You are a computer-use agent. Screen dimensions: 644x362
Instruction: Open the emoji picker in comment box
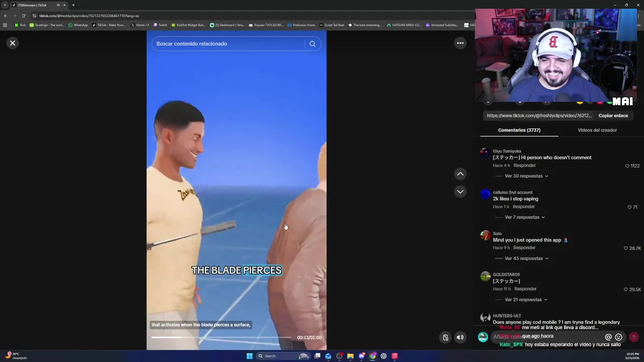(618, 337)
